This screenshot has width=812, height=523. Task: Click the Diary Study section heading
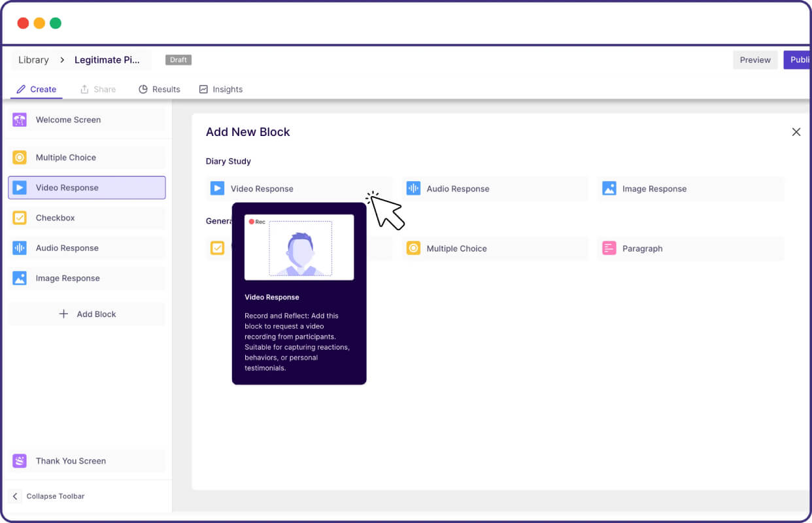pyautogui.click(x=228, y=161)
